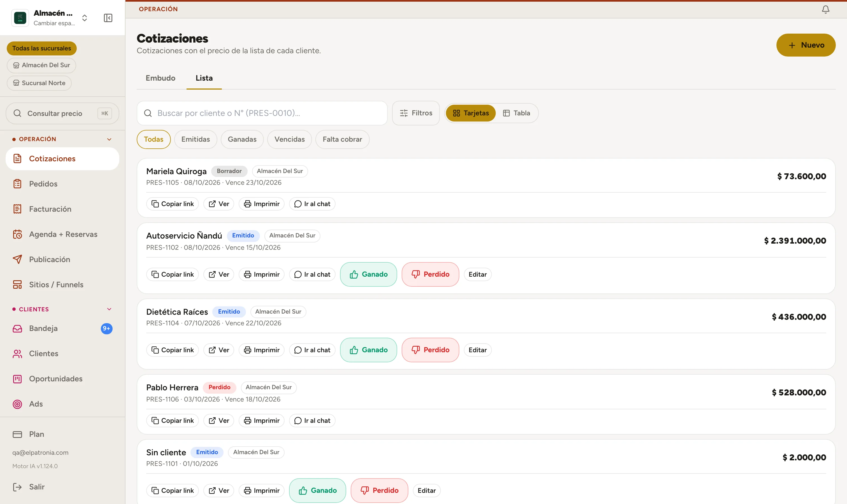This screenshot has height=504, width=847.
Task: Show Ganadas quotes
Action: point(242,139)
